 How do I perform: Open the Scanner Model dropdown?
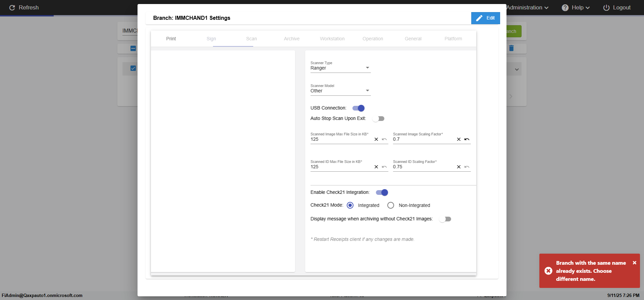(x=340, y=91)
